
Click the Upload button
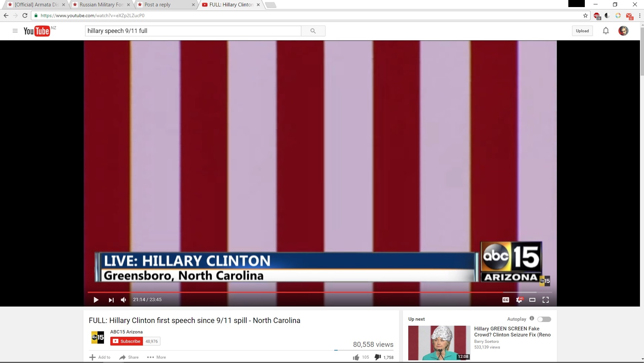[x=582, y=31]
